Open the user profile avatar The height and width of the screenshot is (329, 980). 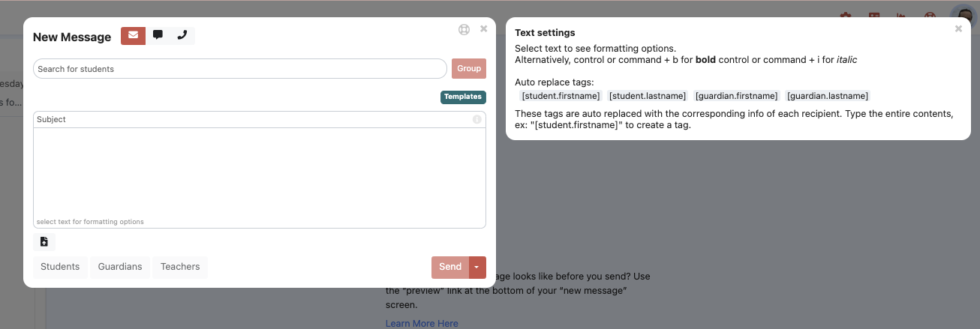(x=963, y=17)
